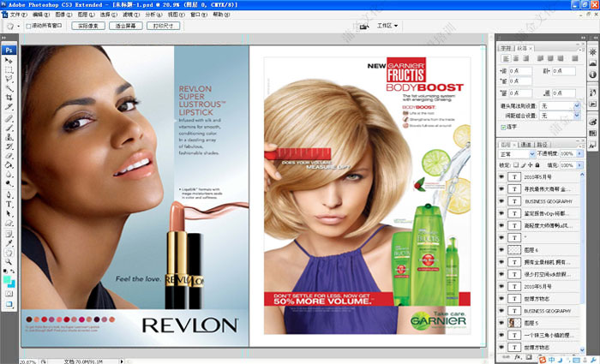Select the Slice tool
The image size is (600, 364).
point(9,107)
